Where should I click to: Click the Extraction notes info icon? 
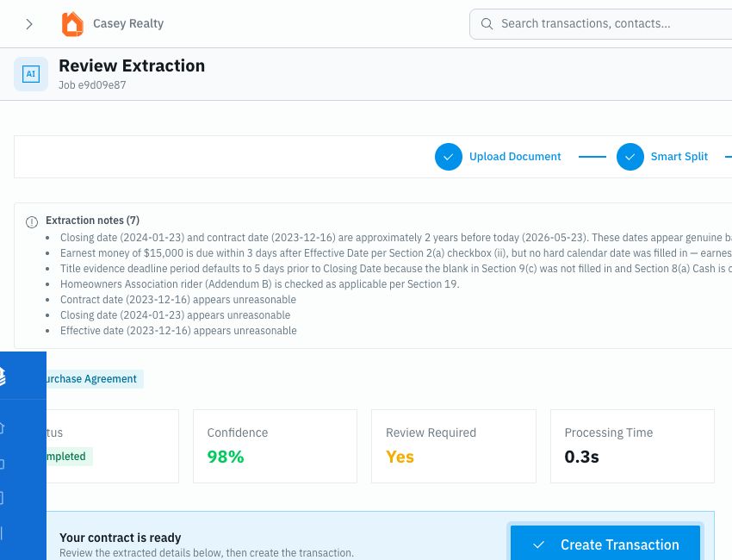click(32, 222)
